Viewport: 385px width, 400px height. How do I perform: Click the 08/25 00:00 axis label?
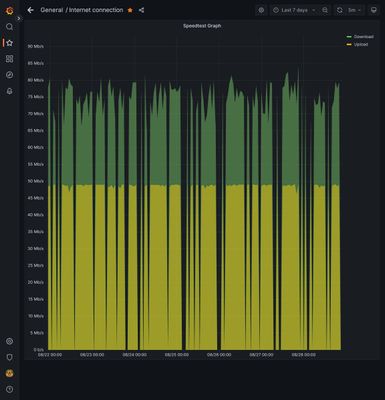coord(177,355)
